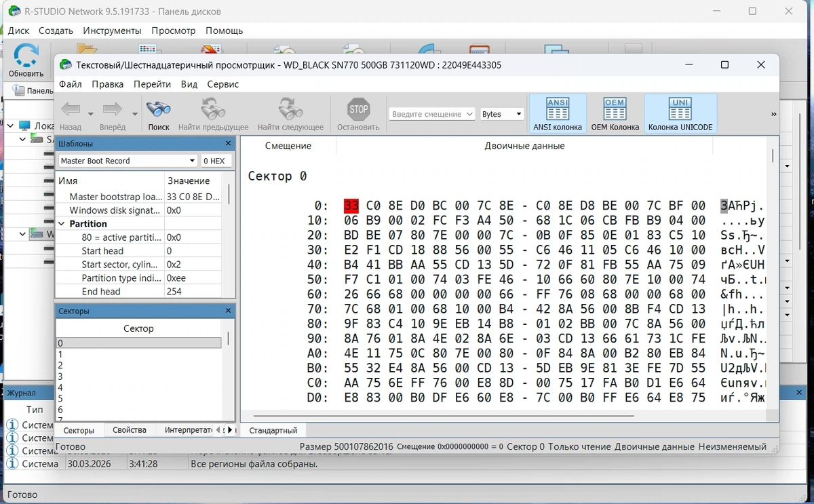Click the Обновить refresh icon
The width and height of the screenshot is (814, 504).
click(x=26, y=56)
